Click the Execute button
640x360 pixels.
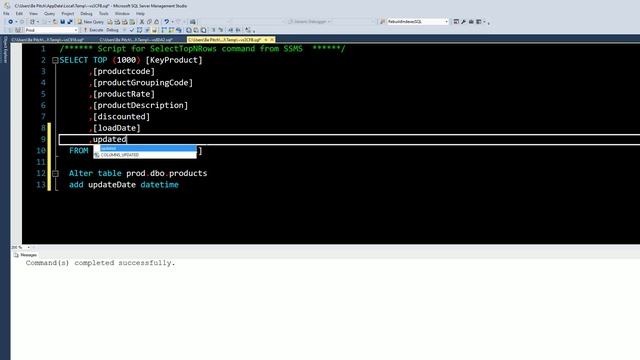click(x=93, y=30)
